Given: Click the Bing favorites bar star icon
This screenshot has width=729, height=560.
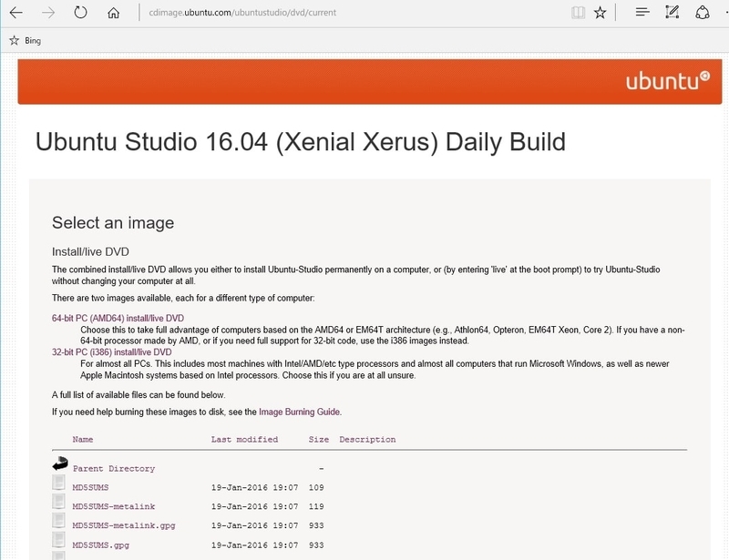Looking at the screenshot, I should tap(14, 40).
